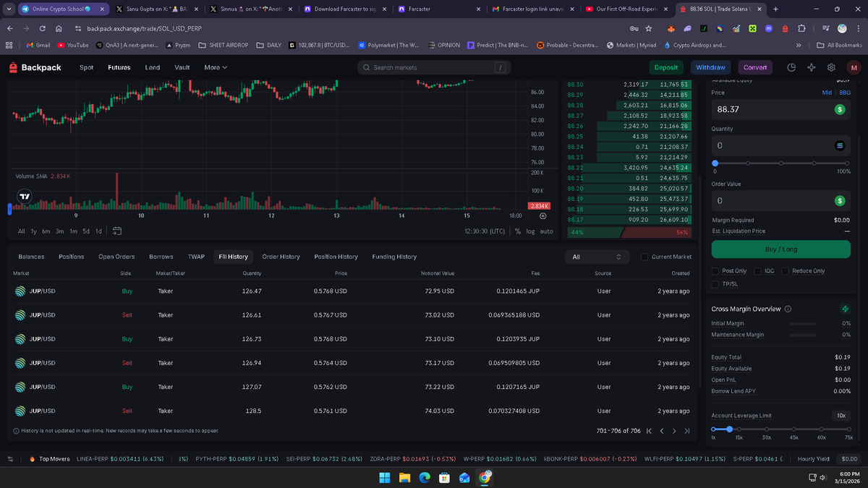Set account leverage slider to 30x
The width and height of the screenshot is (868, 488).
(767, 429)
